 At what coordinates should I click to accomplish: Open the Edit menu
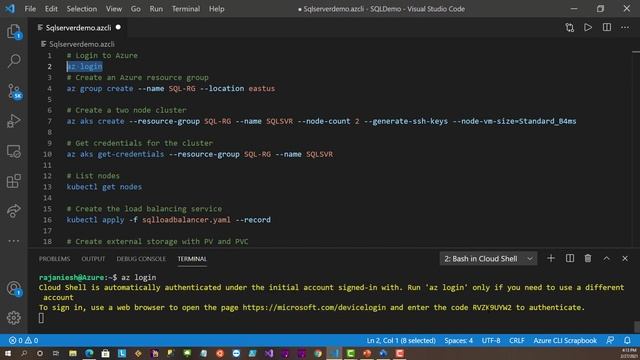point(51,9)
